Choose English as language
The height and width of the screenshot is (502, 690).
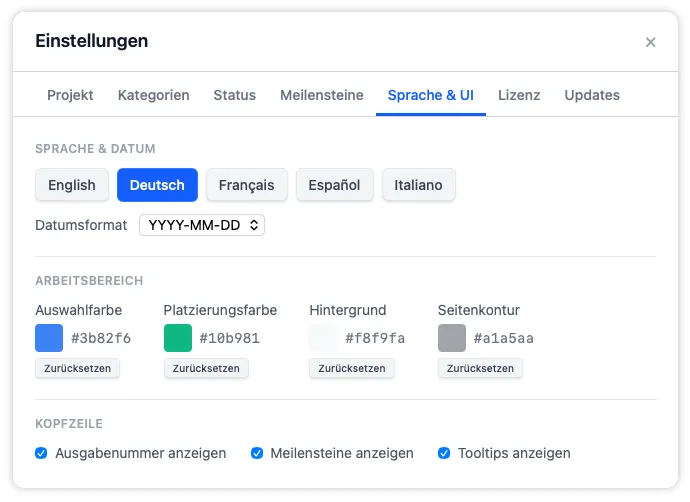[x=72, y=185]
